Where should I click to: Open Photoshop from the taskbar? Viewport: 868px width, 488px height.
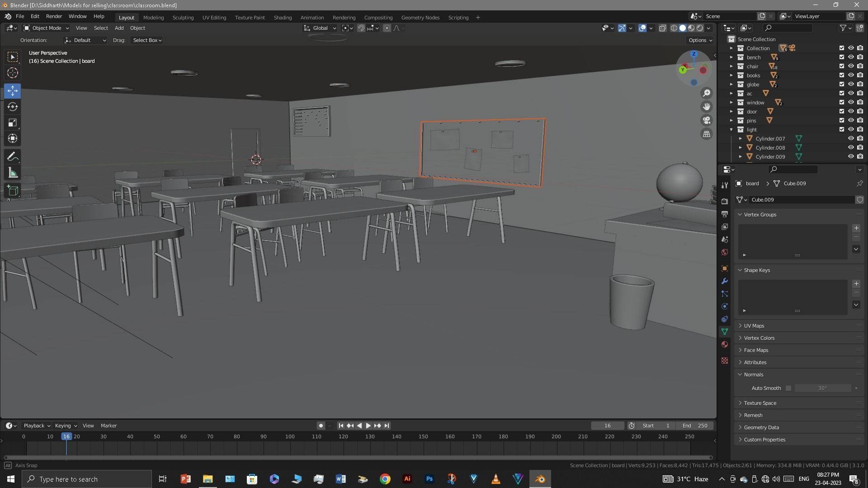tap(429, 479)
